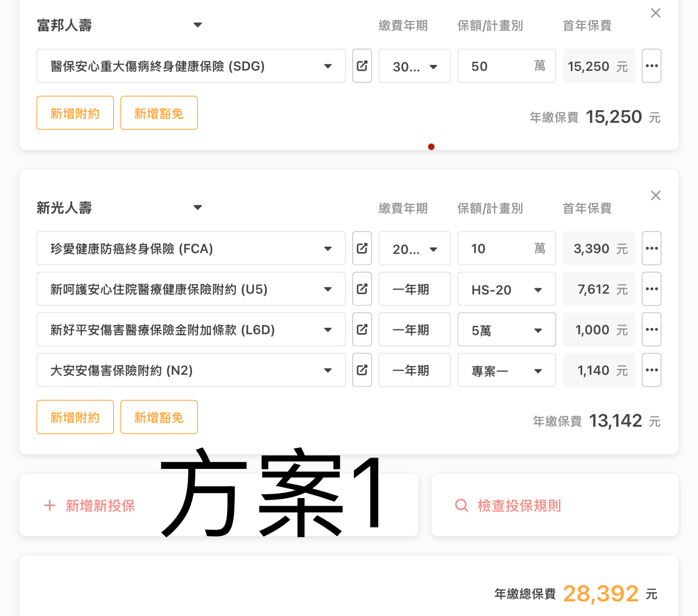This screenshot has width=698, height=616.
Task: Add a new policy with 新增新投保
Action: click(x=90, y=506)
